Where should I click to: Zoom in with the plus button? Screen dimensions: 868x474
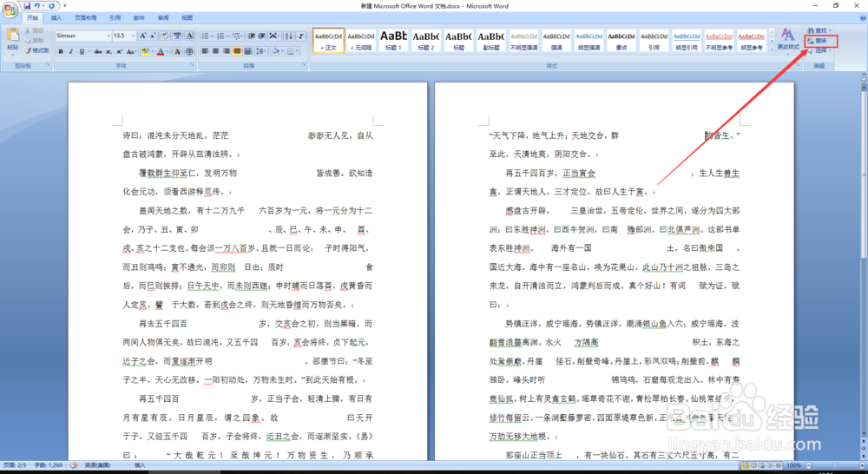[x=862, y=465]
